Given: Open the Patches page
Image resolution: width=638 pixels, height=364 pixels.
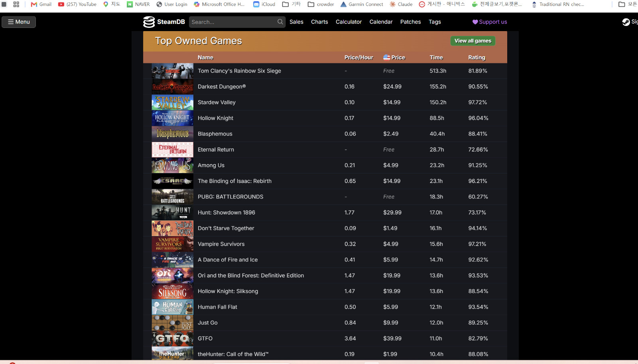Looking at the screenshot, I should click(x=410, y=22).
